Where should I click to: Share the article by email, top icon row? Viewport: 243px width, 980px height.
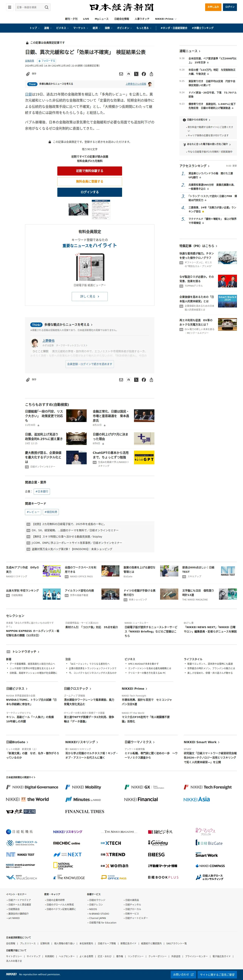pyautogui.click(x=121, y=74)
